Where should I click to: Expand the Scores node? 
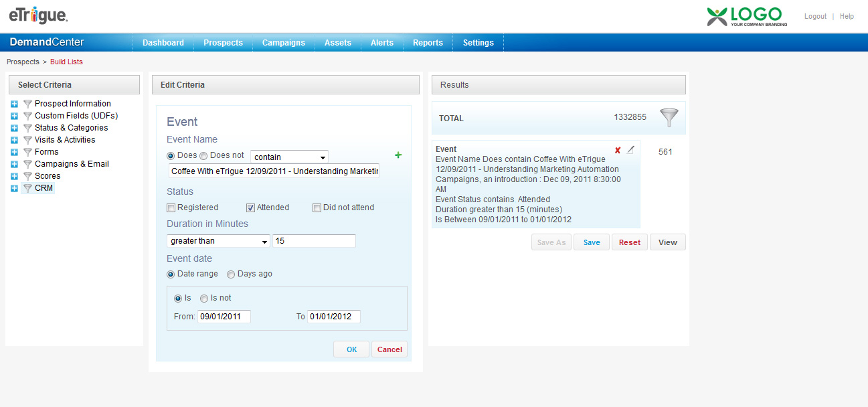15,176
